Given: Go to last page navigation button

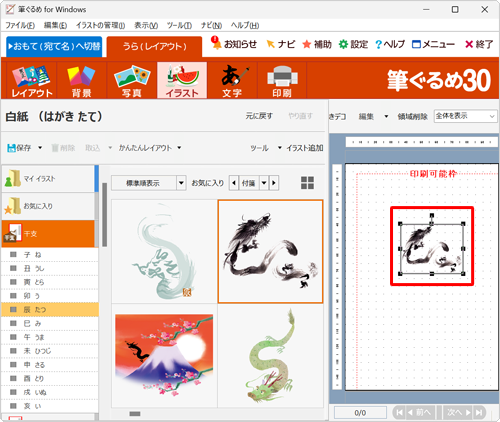Looking at the screenshot, I should pos(479,413).
